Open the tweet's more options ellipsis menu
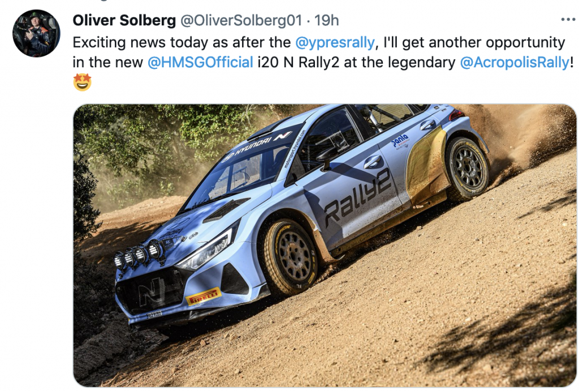 (568, 20)
